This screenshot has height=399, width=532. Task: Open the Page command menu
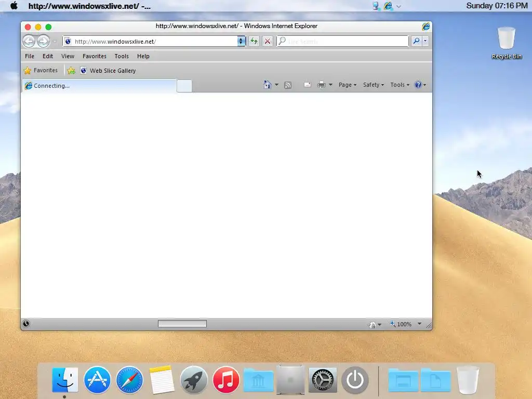pyautogui.click(x=348, y=85)
